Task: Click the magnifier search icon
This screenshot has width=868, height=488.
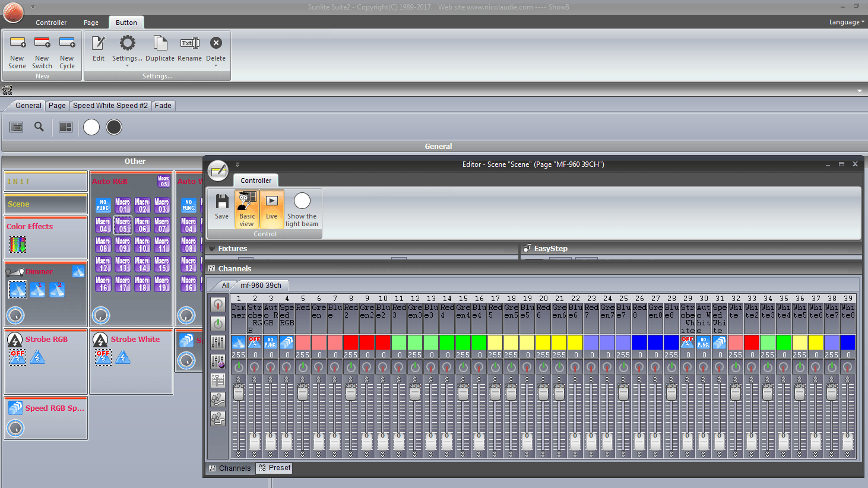Action: 39,126
